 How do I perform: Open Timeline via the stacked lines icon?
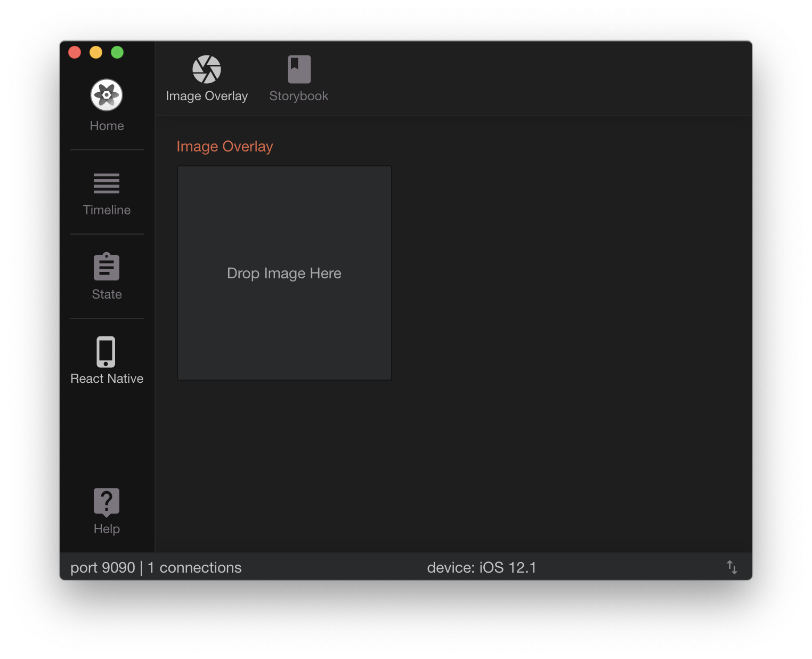coord(107,183)
